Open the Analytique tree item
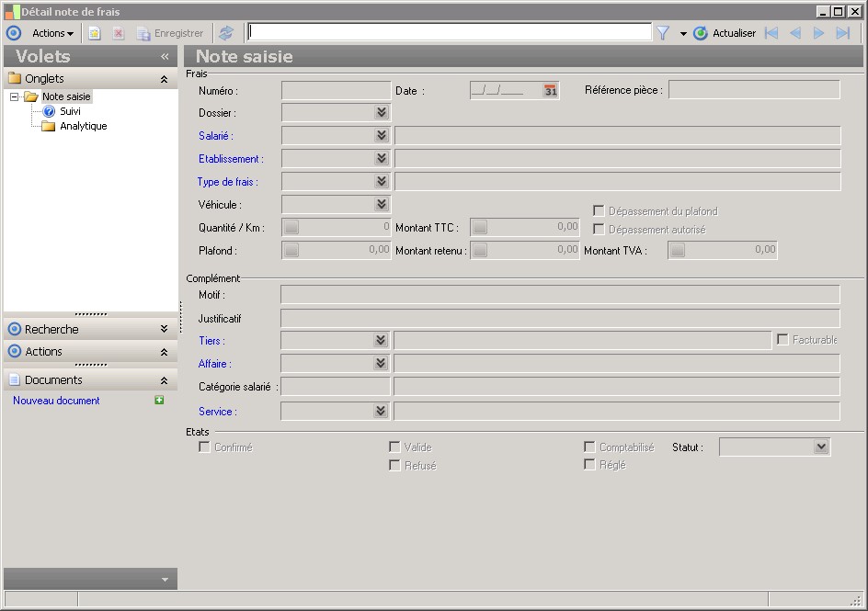This screenshot has width=868, height=611. pyautogui.click(x=83, y=126)
